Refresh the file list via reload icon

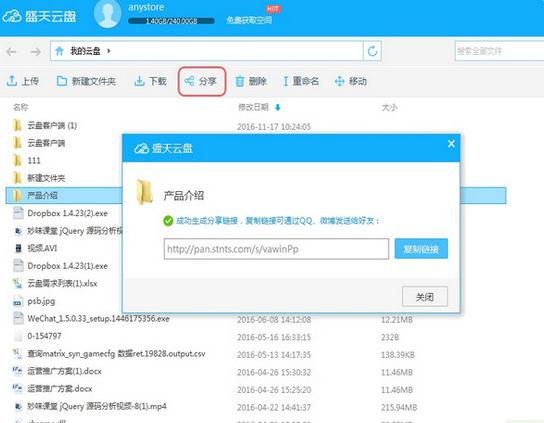[x=372, y=51]
